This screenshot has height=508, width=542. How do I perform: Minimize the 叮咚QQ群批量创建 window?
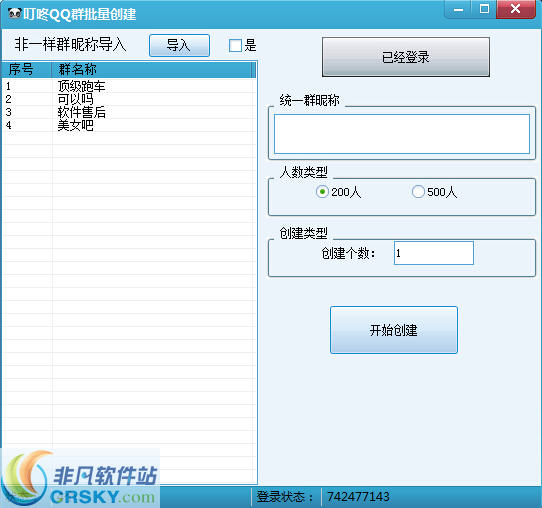coord(458,10)
